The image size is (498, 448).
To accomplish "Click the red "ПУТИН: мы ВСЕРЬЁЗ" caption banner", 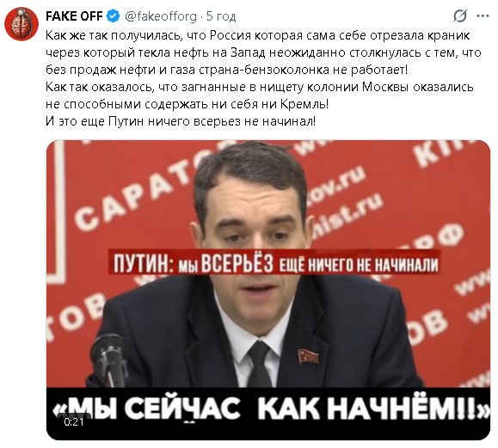I will pos(275,263).
